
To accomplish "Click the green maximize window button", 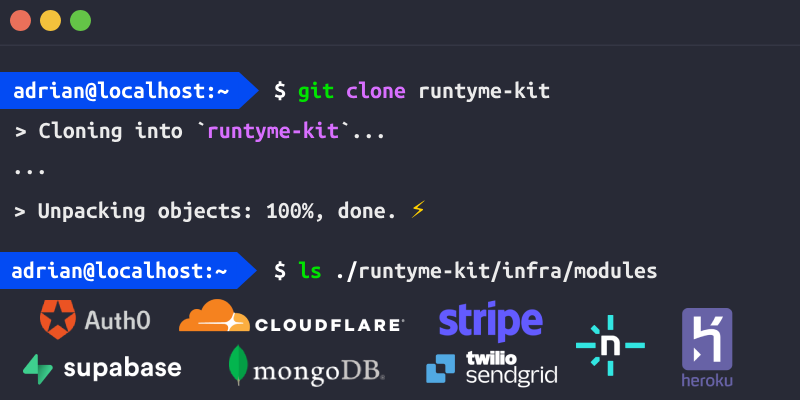I will (81, 21).
